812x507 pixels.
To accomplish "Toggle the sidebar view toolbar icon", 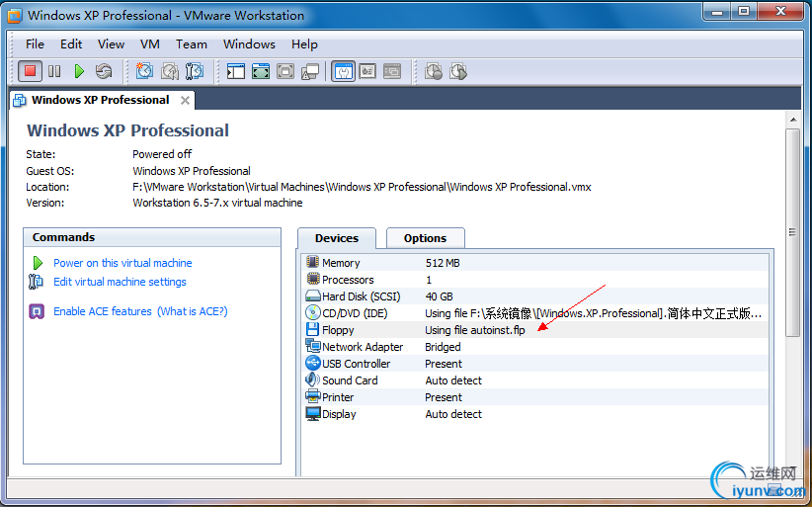I will click(x=235, y=71).
